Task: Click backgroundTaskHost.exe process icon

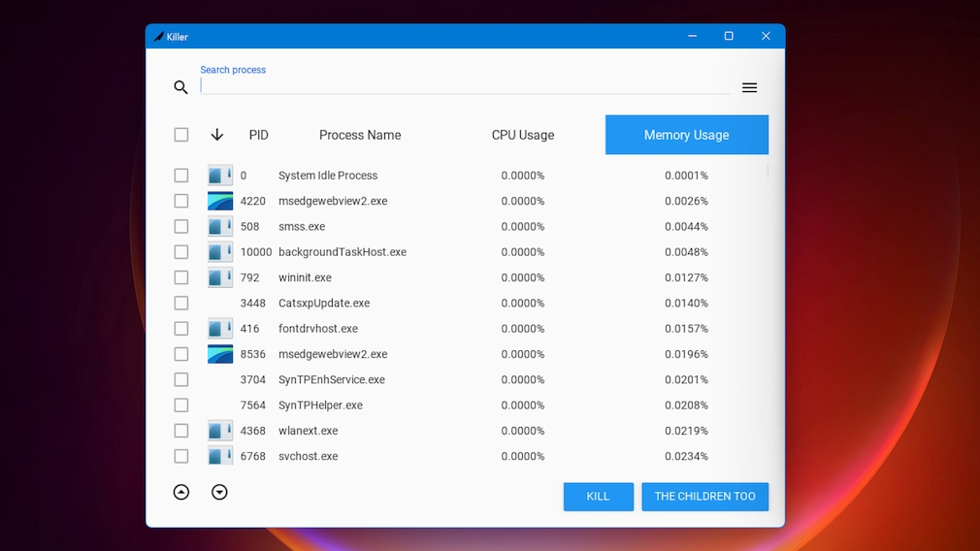Action: pyautogui.click(x=220, y=252)
